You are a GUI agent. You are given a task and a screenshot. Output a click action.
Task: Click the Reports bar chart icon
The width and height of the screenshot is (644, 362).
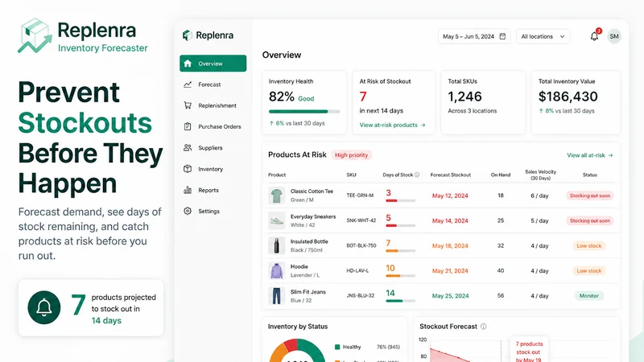coord(188,190)
